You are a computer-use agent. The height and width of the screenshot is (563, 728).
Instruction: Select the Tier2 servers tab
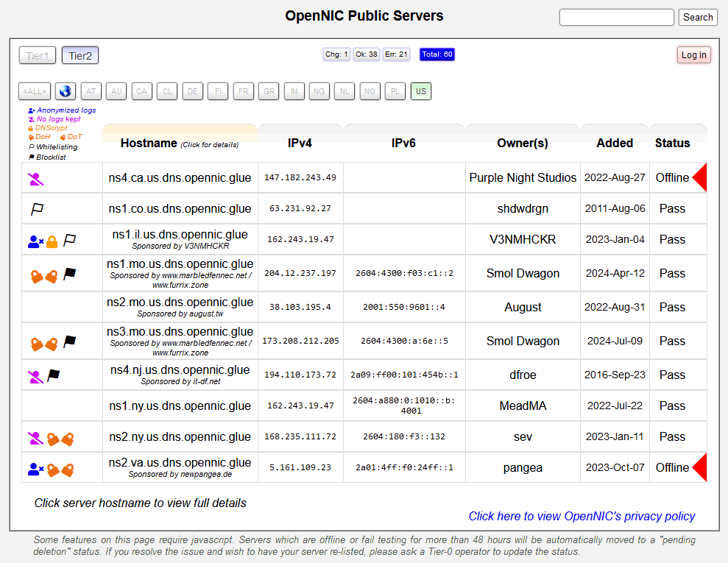[79, 56]
